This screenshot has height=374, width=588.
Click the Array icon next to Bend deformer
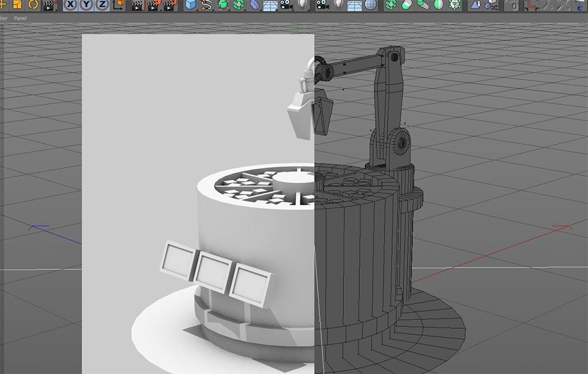239,5
